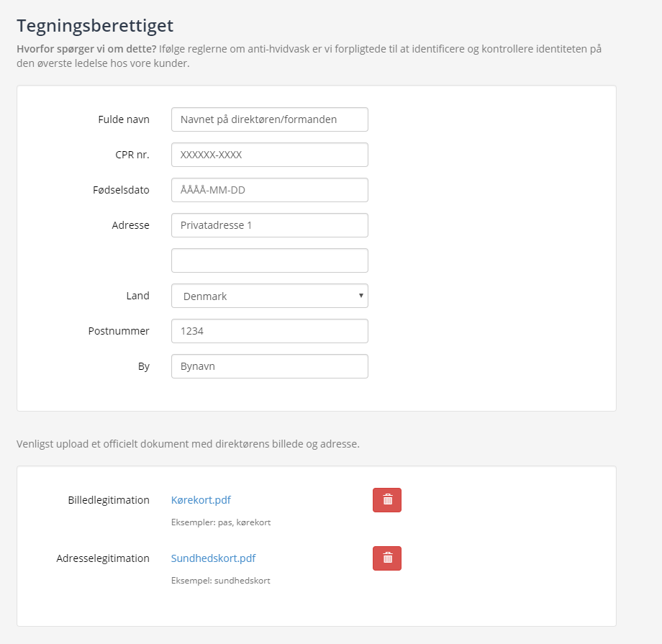Open the Land country dropdown
662x644 pixels.
coord(269,296)
